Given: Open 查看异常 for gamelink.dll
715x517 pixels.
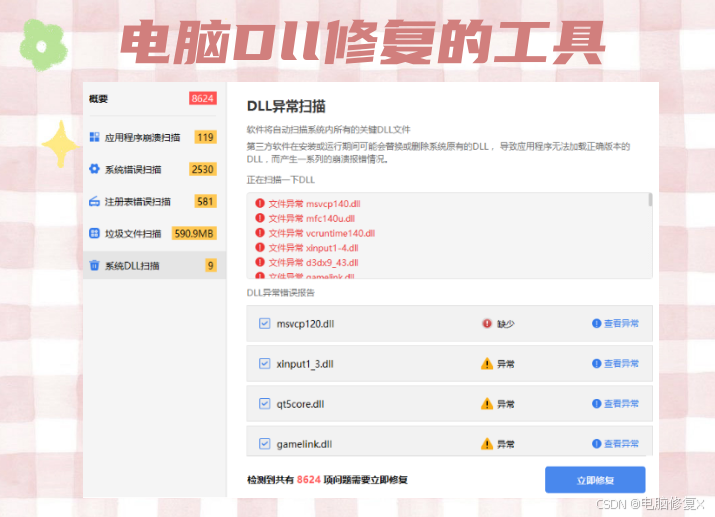Looking at the screenshot, I should click(621, 444).
